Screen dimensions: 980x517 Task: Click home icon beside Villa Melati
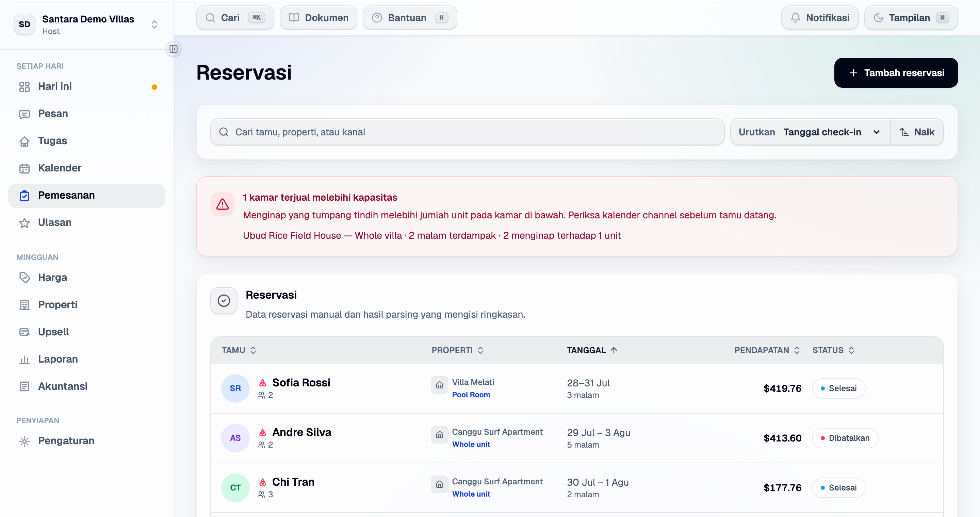[439, 385]
